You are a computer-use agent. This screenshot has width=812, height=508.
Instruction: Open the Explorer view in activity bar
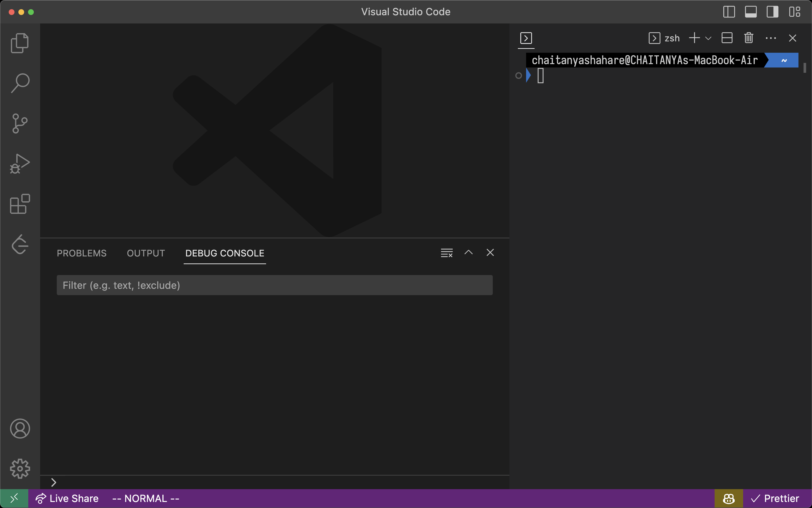[x=20, y=43]
